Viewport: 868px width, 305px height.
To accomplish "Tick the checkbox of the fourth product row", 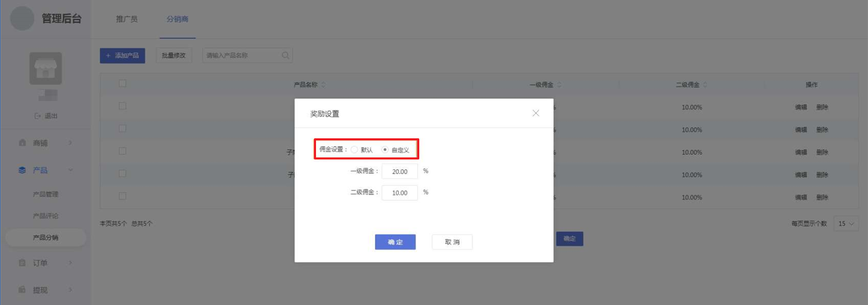I will tap(122, 173).
